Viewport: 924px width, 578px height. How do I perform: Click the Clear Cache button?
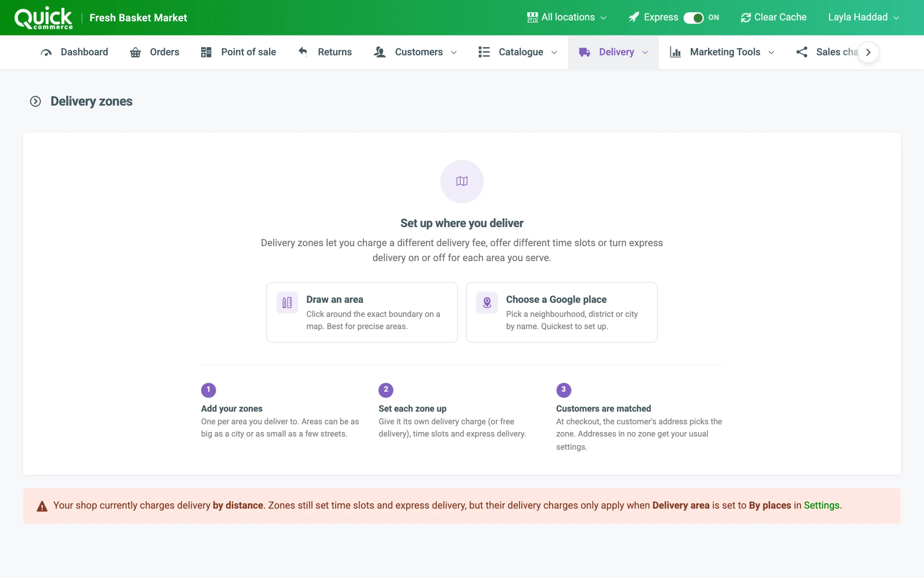(x=774, y=17)
